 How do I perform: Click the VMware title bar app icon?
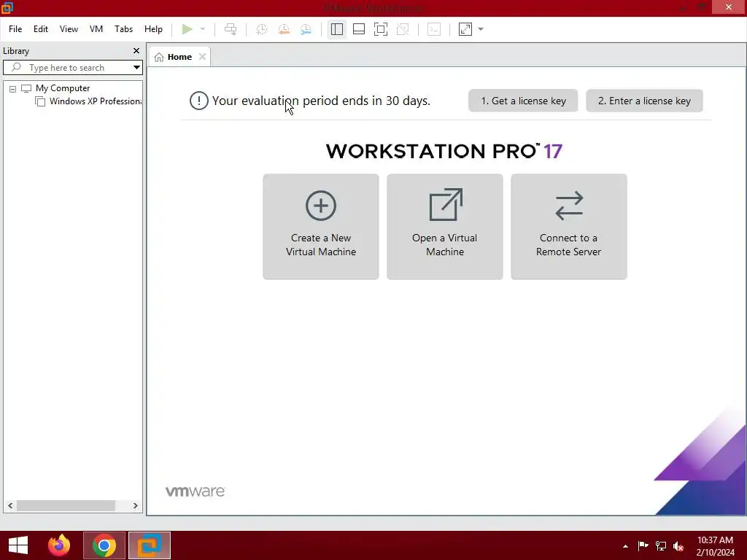pos(7,7)
